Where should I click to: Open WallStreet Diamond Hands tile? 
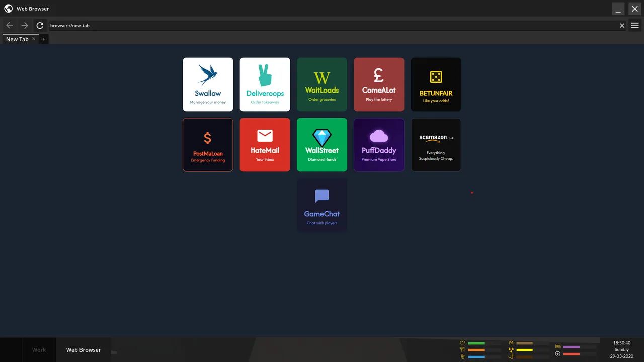tap(322, 145)
